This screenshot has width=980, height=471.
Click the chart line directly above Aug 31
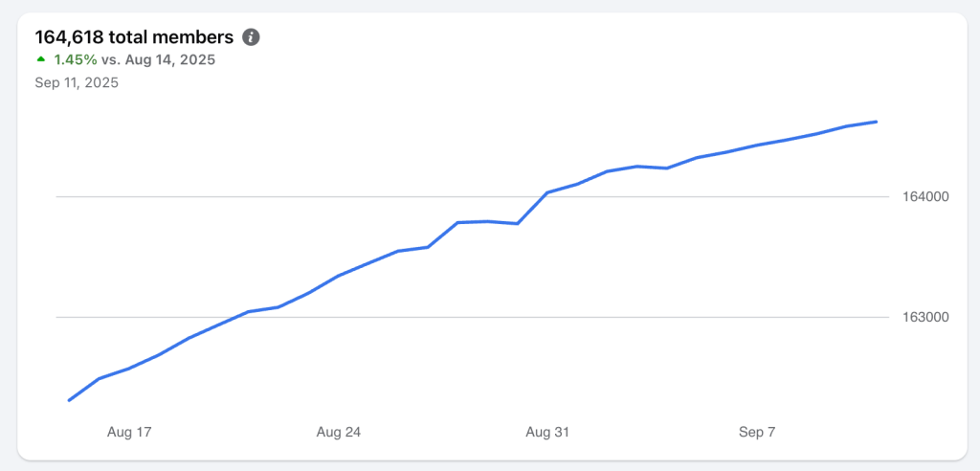click(x=547, y=192)
